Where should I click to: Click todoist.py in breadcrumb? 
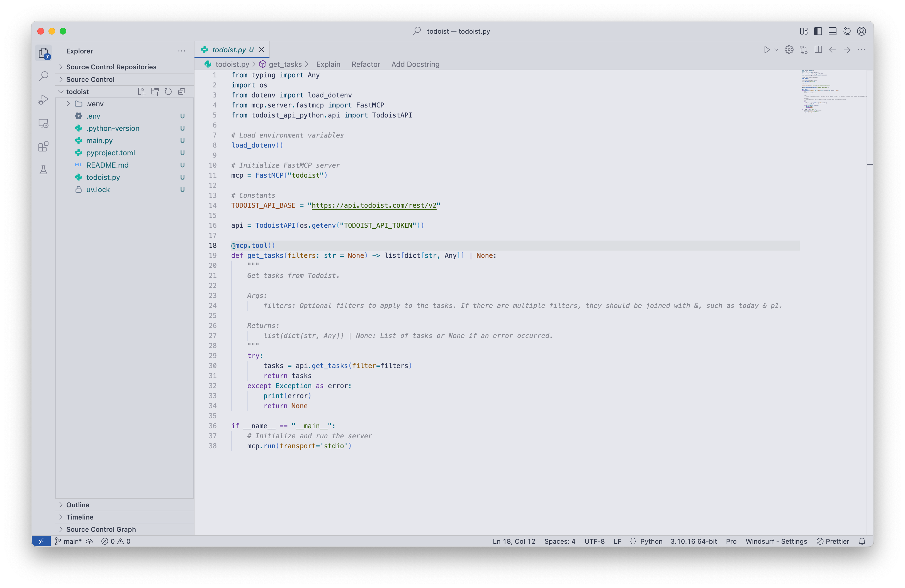pyautogui.click(x=232, y=64)
